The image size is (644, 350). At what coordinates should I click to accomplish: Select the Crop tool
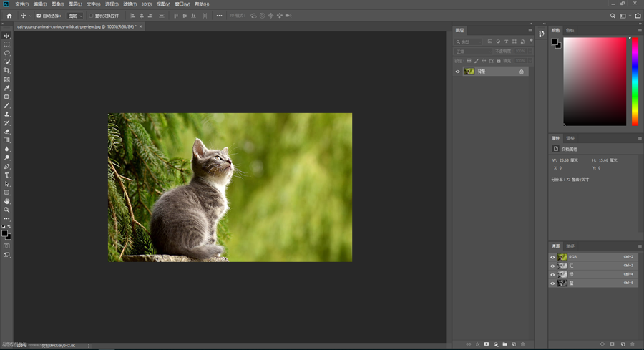[x=7, y=71]
